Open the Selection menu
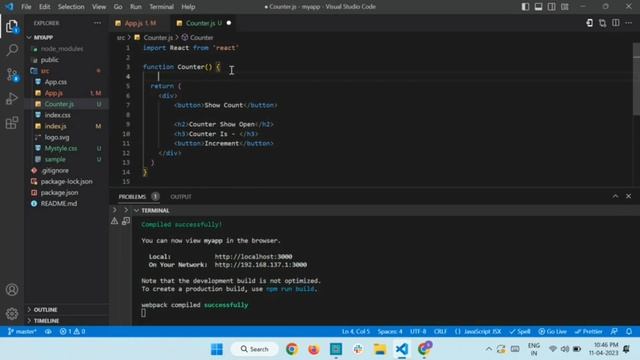The image size is (640, 360). [x=71, y=7]
